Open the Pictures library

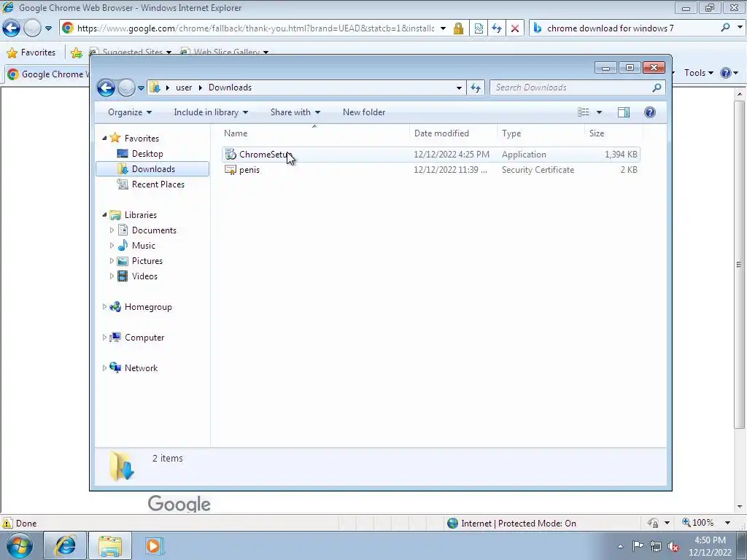[147, 261]
